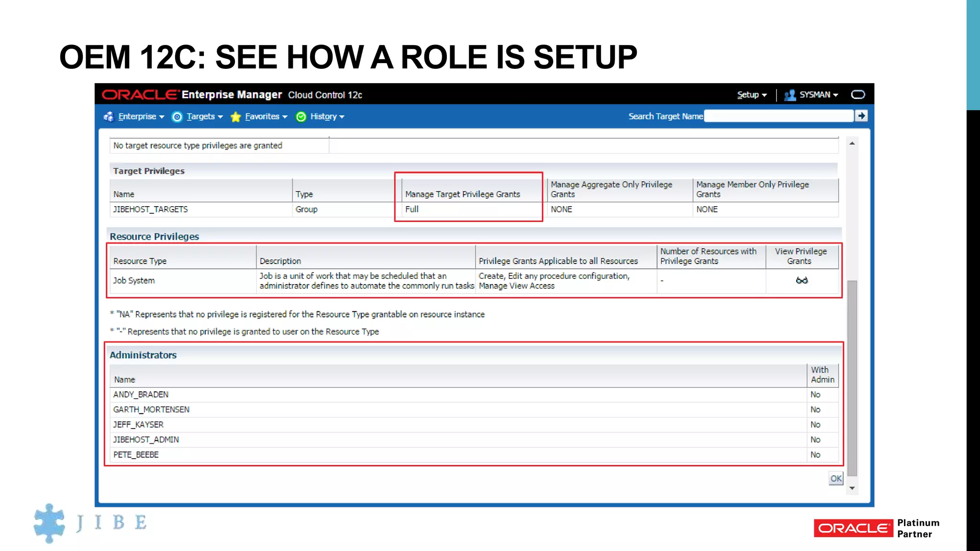980x551 pixels.
Task: Open the Targets menu
Action: (x=204, y=116)
